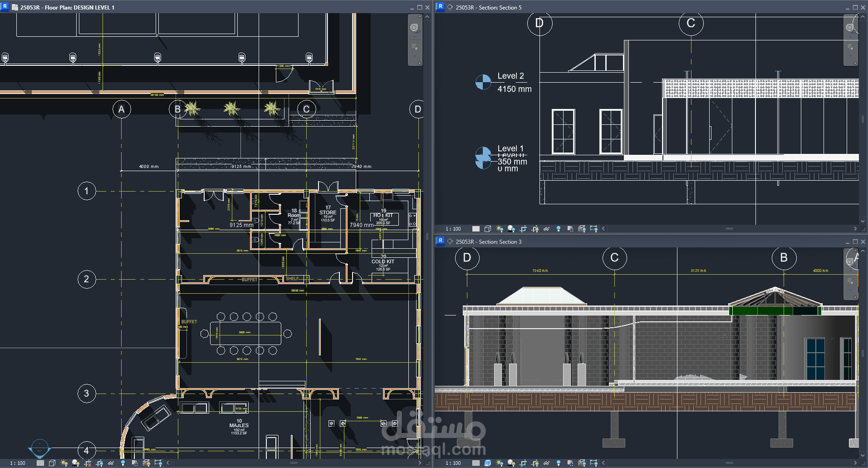Click Reveal Constraints icon in Section 3 view
This screenshot has width=868, height=468.
click(x=594, y=463)
